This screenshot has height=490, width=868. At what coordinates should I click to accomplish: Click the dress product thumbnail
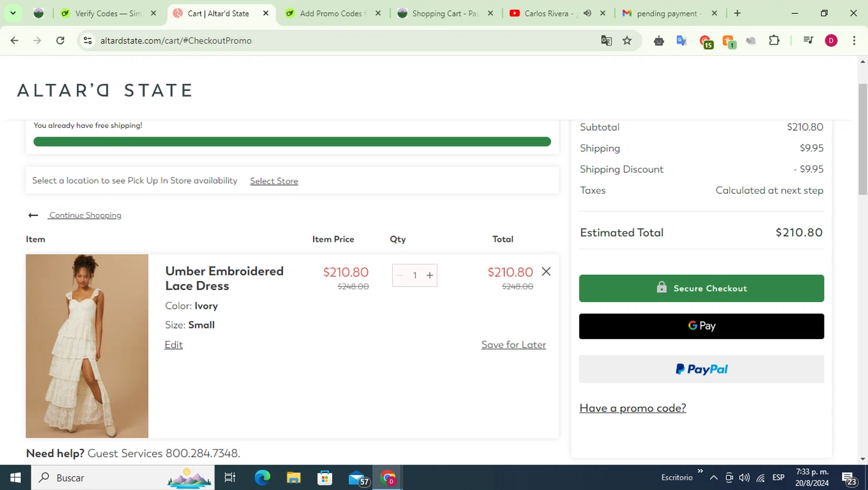click(x=87, y=346)
